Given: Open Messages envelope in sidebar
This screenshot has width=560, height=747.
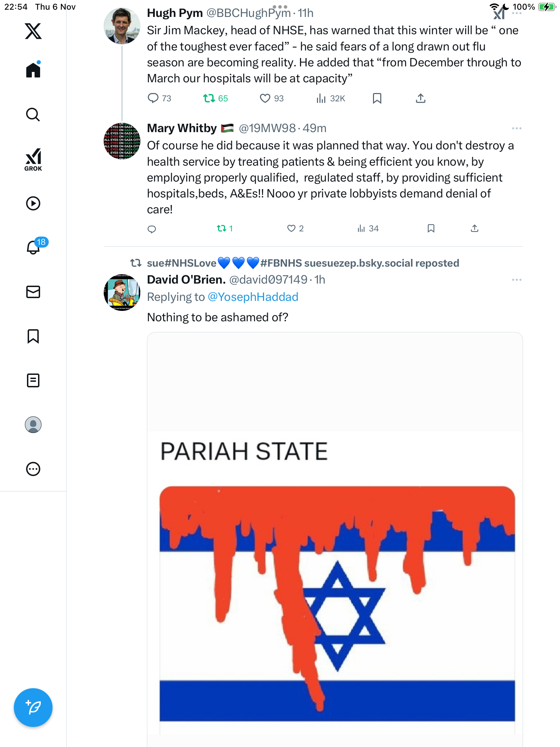Looking at the screenshot, I should (x=33, y=292).
